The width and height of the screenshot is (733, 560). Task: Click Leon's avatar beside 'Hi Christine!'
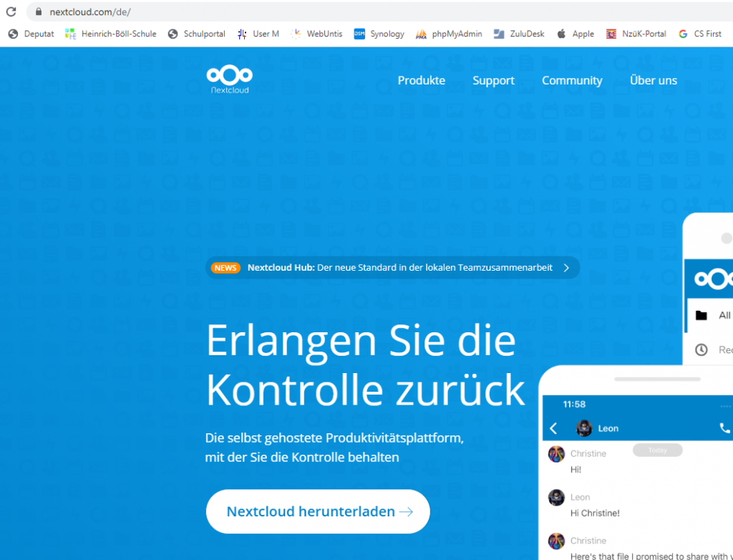(x=556, y=497)
